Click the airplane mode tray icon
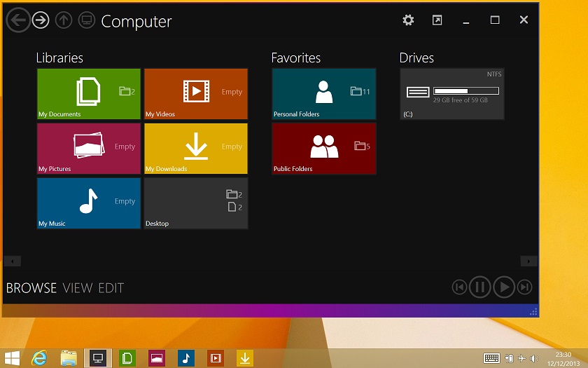The width and height of the screenshot is (588, 368). coord(521,359)
